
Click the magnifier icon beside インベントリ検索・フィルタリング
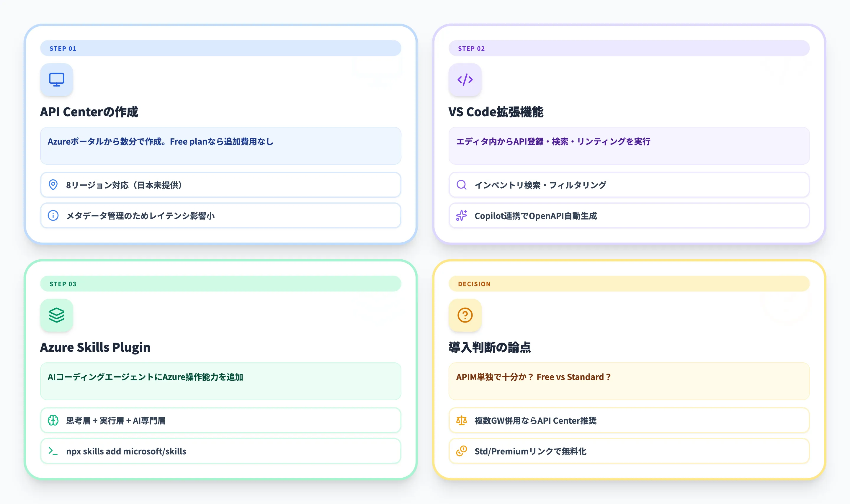461,185
